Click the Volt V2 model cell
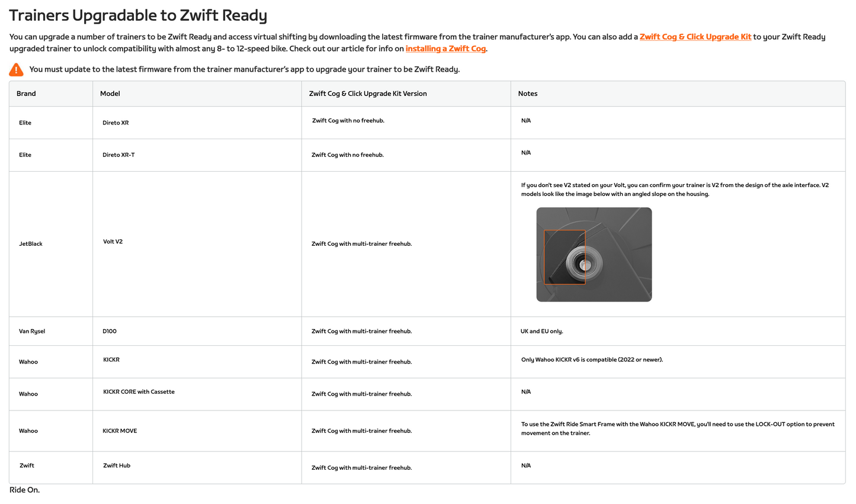This screenshot has height=504, width=856. (113, 242)
